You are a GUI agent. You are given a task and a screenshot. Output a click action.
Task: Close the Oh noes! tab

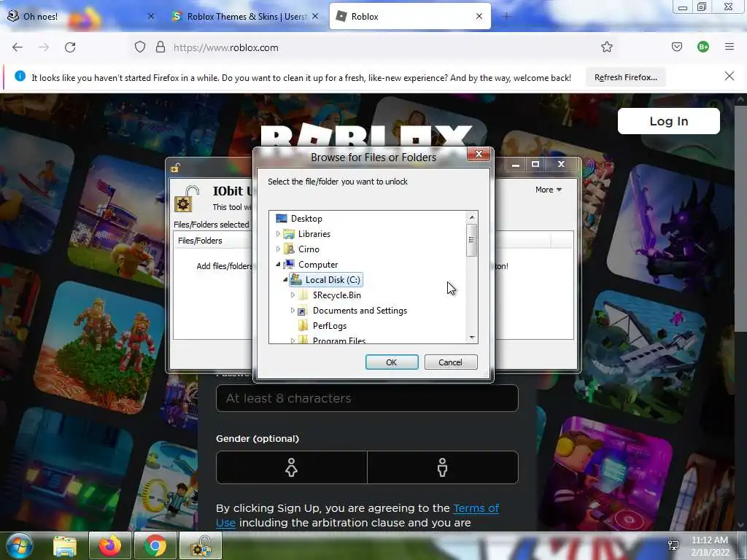(x=151, y=16)
